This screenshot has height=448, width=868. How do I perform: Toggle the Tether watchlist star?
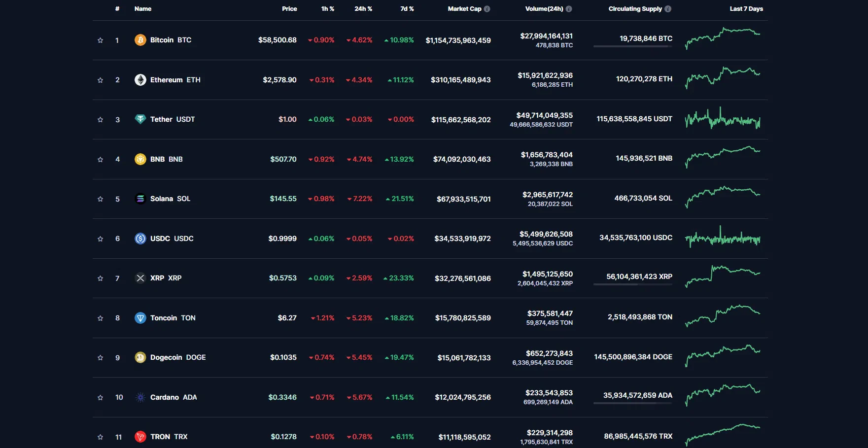[101, 120]
